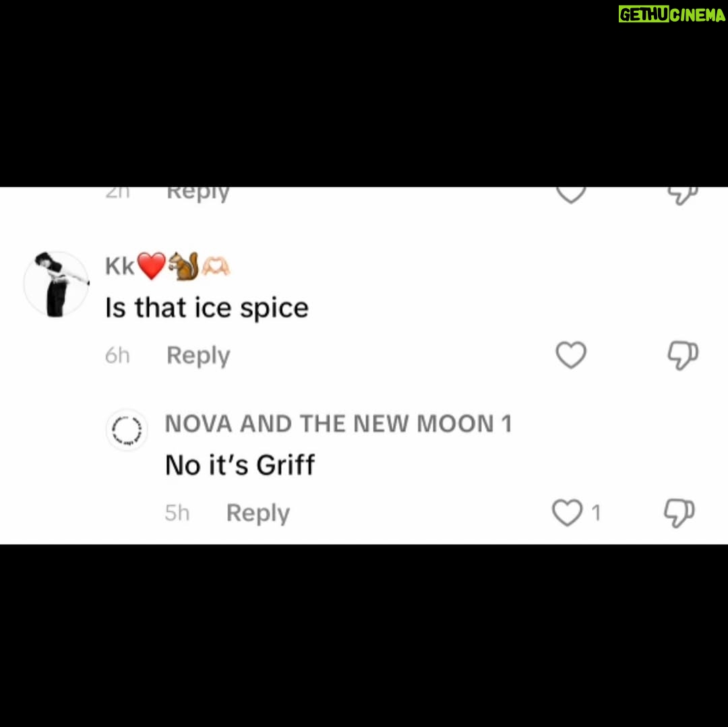Dislike the "No it's Griff" reply
This screenshot has height=727, width=728.
click(x=679, y=513)
